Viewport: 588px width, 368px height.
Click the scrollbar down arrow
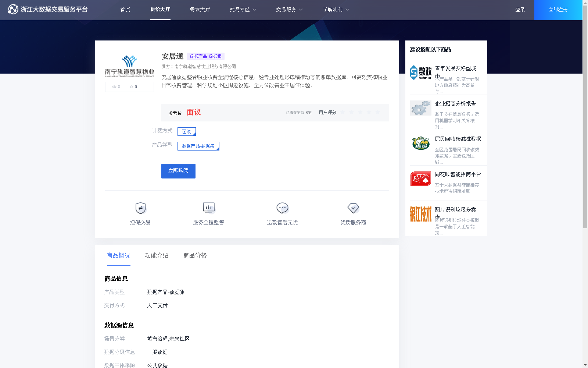pyautogui.click(x=585, y=365)
